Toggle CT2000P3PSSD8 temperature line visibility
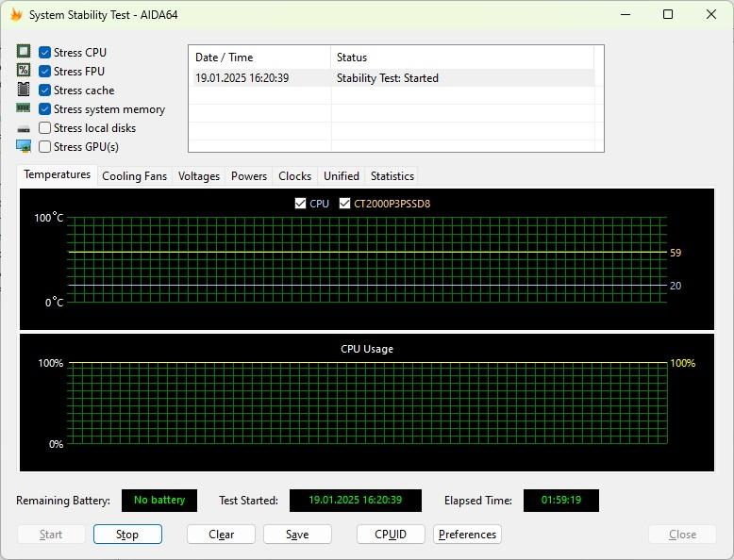This screenshot has width=734, height=560. click(x=344, y=203)
